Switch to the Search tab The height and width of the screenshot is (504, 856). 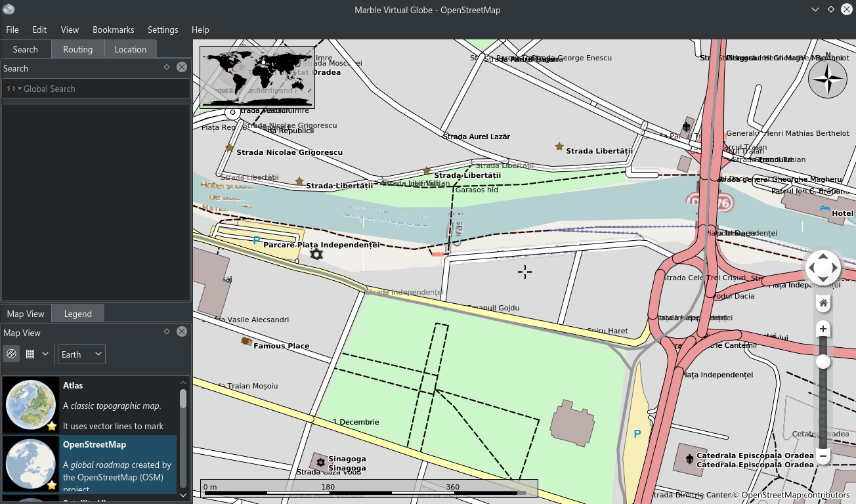pyautogui.click(x=26, y=49)
